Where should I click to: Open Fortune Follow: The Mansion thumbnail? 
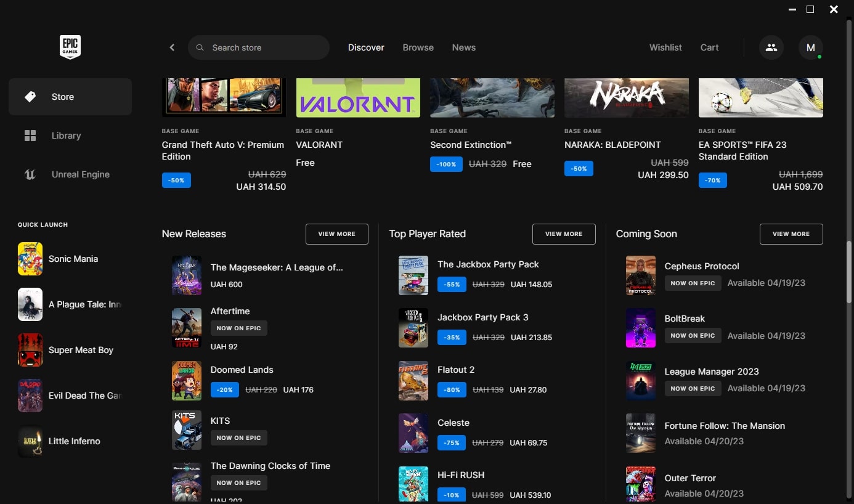641,433
